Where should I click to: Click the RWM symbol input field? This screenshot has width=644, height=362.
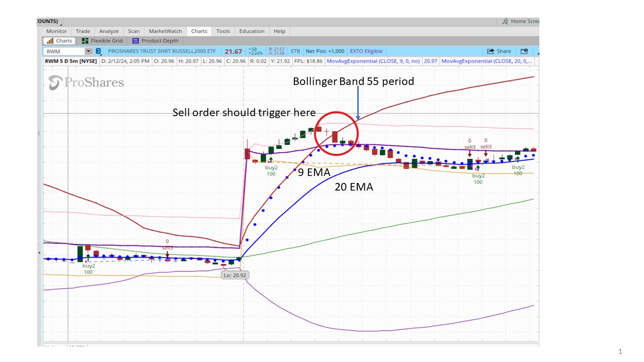[64, 51]
